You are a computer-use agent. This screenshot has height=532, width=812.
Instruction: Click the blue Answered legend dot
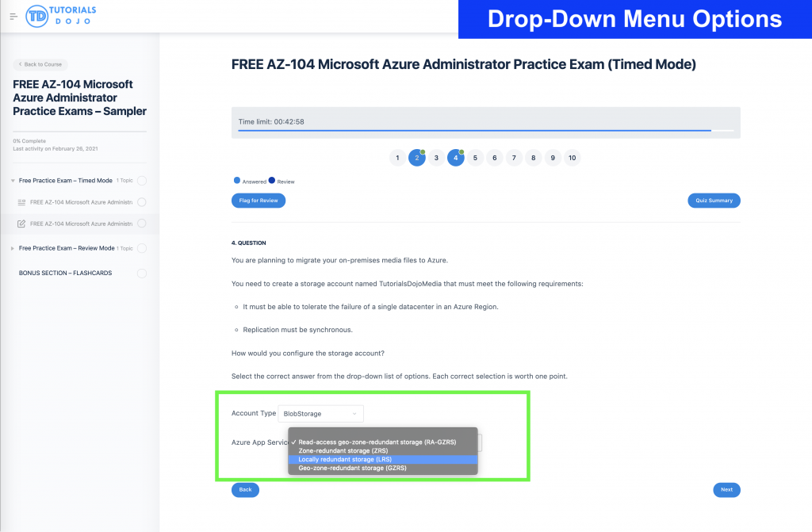tap(237, 181)
